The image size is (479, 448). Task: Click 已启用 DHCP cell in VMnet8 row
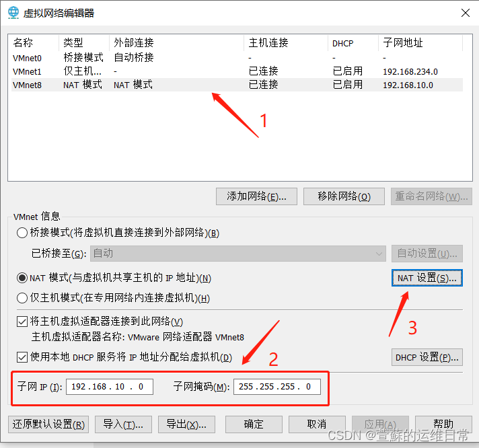coord(348,85)
